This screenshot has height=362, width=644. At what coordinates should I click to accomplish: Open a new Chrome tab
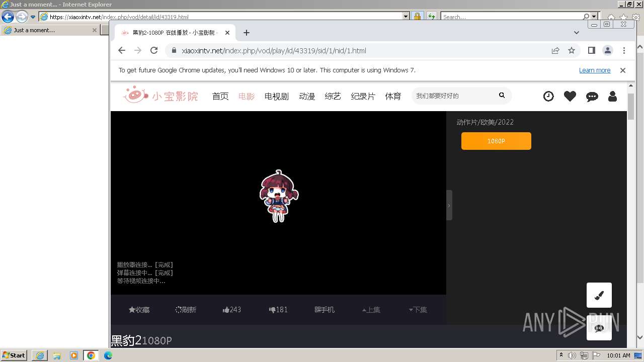pyautogui.click(x=246, y=33)
